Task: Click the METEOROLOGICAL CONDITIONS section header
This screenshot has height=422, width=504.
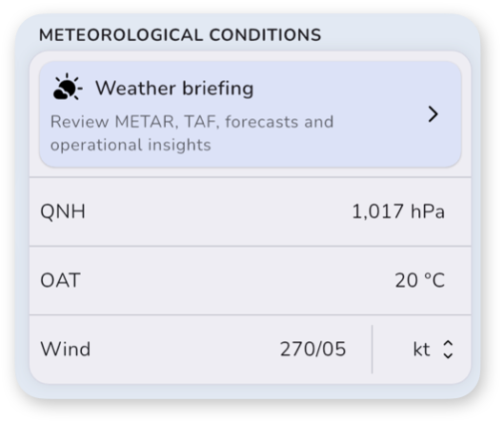Action: pyautogui.click(x=180, y=35)
